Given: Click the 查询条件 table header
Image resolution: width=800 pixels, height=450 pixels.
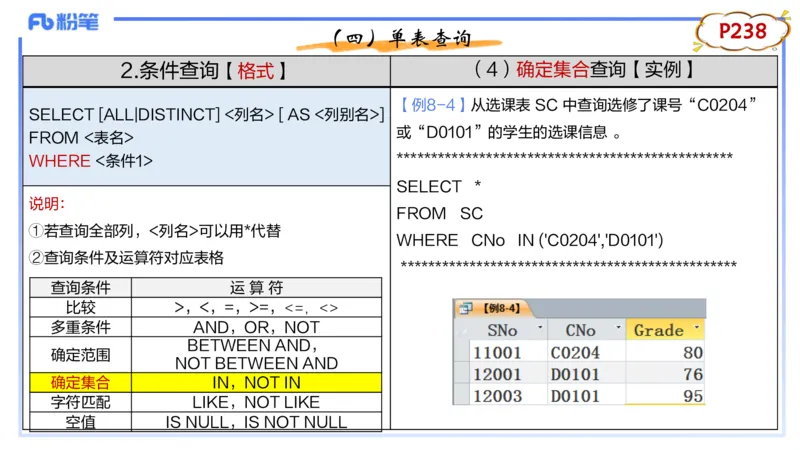Looking at the screenshot, I should click(81, 288).
